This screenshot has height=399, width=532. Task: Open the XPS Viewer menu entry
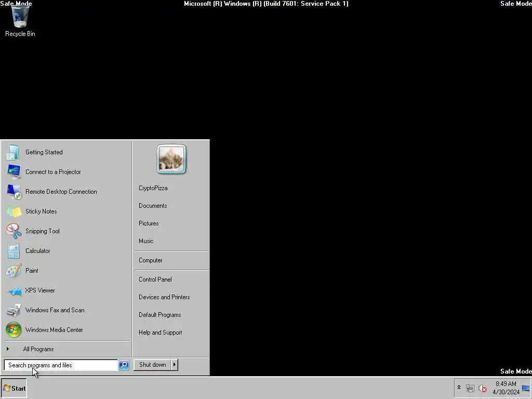click(x=67, y=290)
